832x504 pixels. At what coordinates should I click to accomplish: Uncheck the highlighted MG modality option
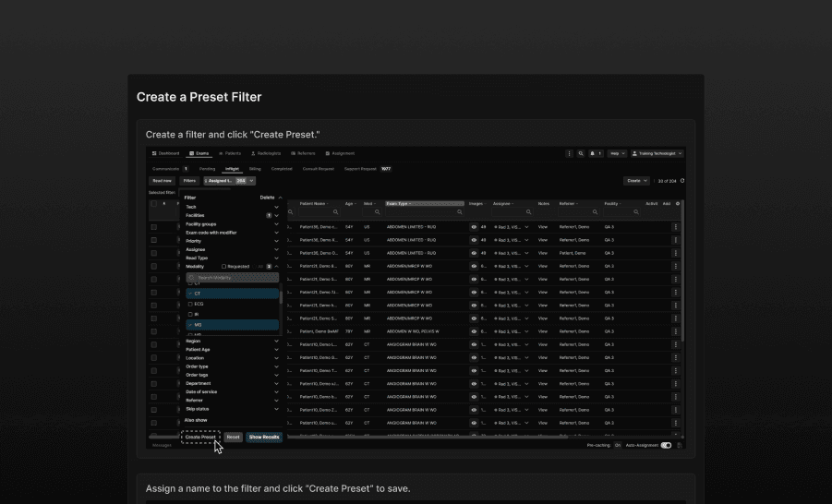pos(232,325)
